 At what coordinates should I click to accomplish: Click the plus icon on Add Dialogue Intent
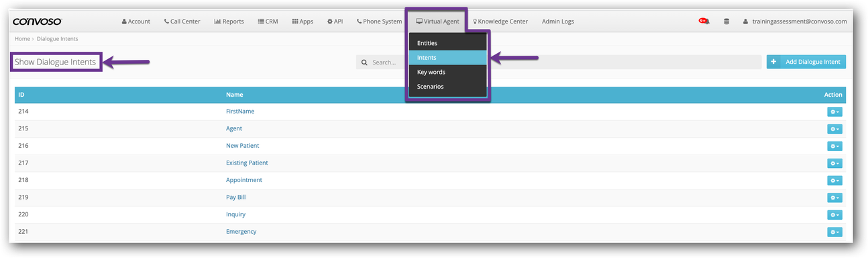(773, 62)
